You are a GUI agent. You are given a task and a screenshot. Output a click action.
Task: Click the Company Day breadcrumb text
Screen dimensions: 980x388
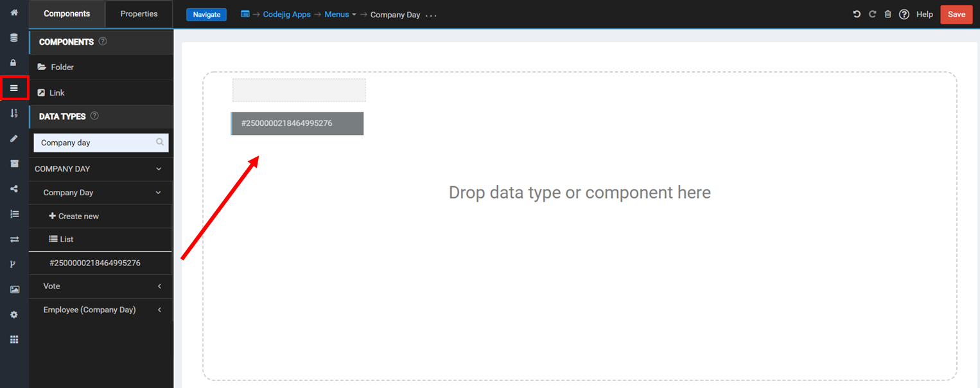395,15
